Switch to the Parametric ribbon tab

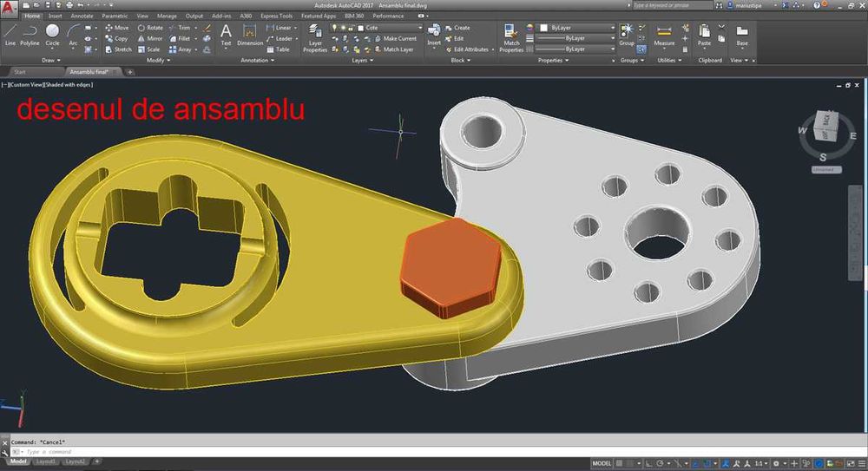click(115, 16)
